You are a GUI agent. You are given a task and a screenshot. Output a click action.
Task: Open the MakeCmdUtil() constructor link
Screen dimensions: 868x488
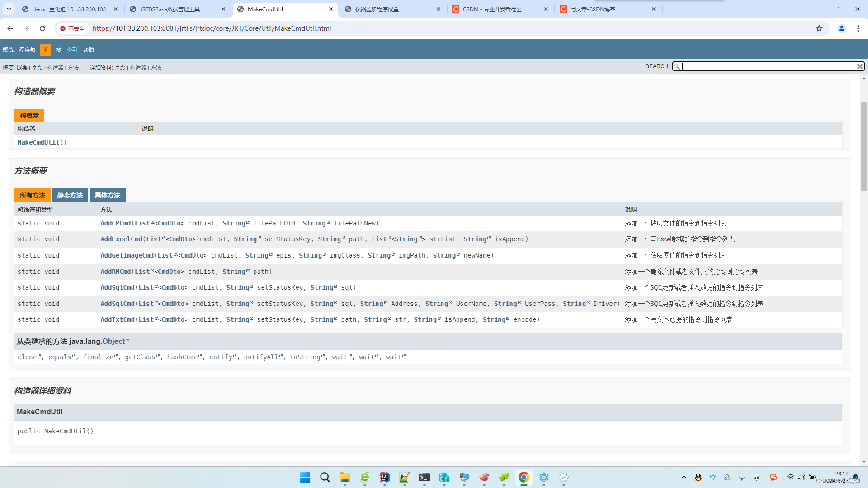38,142
